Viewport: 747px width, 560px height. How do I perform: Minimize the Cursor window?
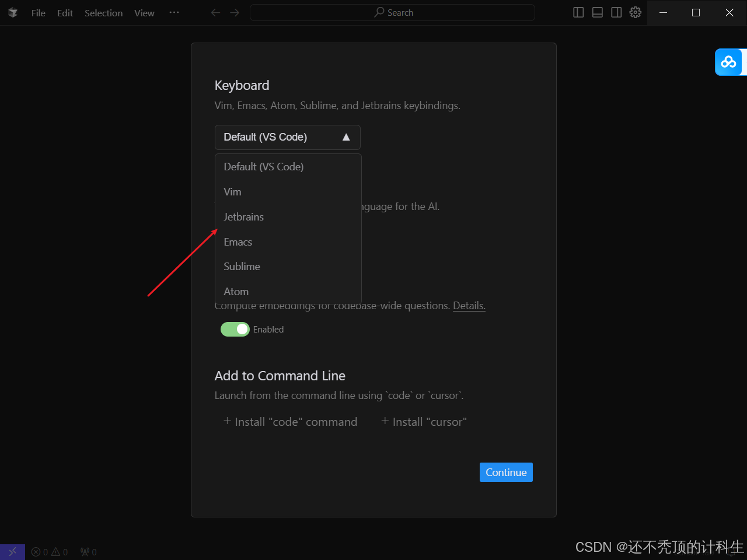(x=663, y=13)
